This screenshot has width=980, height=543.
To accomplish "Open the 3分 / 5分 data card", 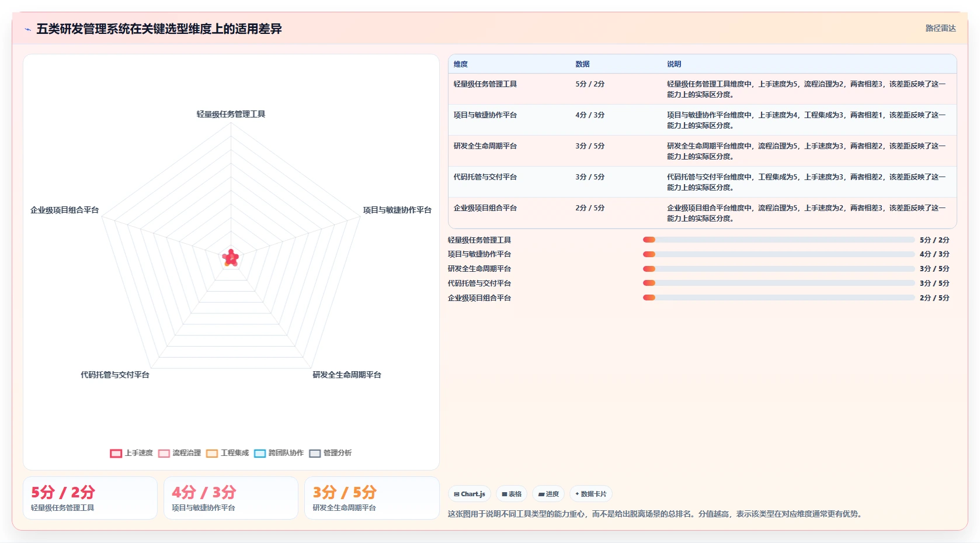I will [371, 498].
